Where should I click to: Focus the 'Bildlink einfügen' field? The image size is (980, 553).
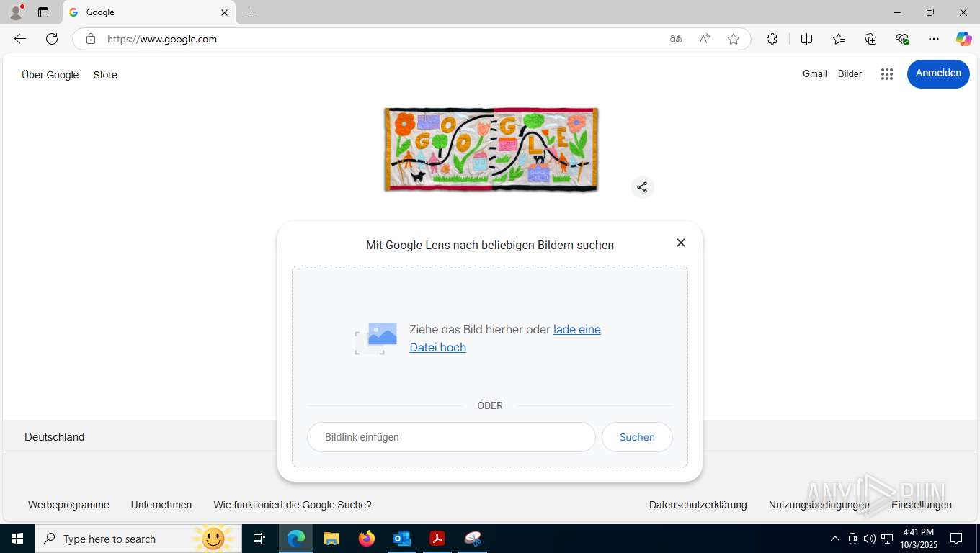point(451,437)
